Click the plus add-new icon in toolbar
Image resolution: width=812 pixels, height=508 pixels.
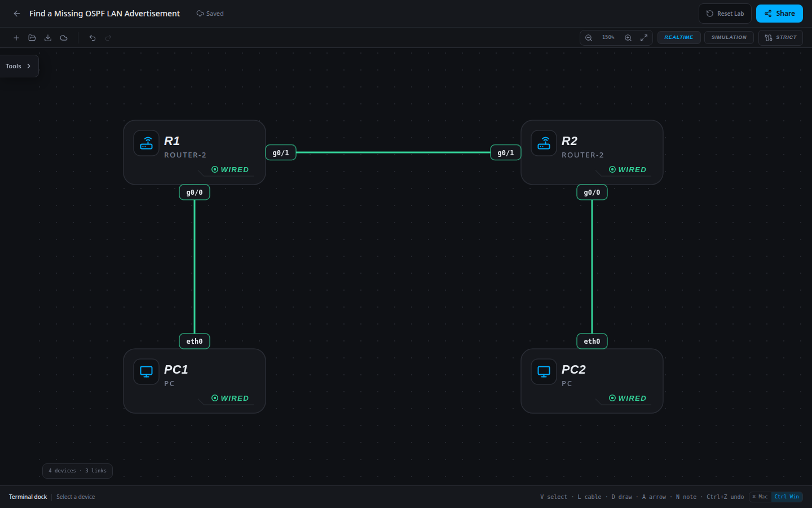point(16,38)
